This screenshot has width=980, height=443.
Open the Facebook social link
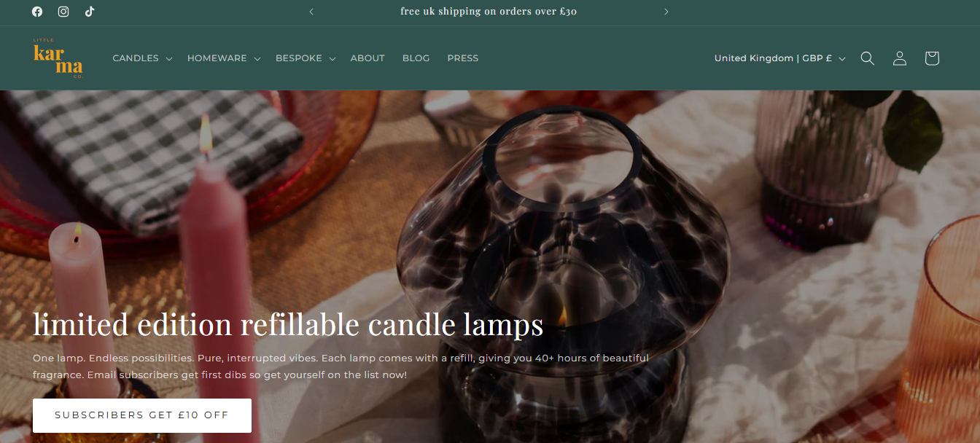tap(37, 12)
